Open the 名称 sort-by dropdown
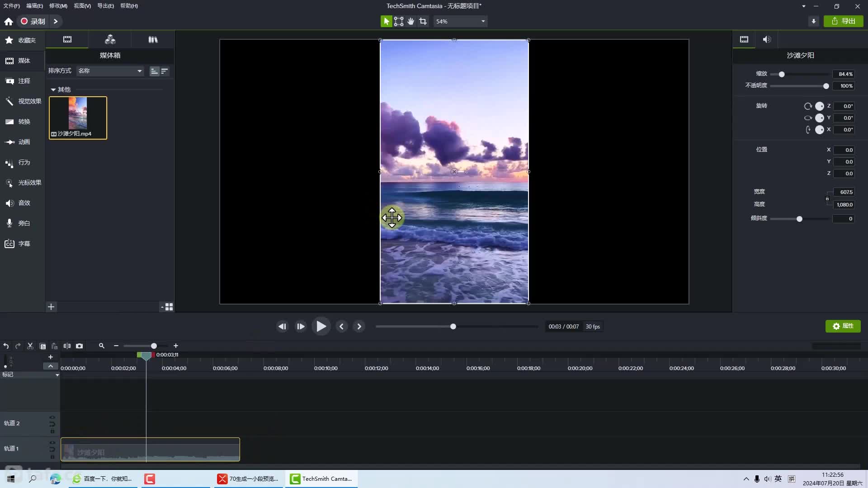This screenshot has width=868, height=488. click(110, 71)
